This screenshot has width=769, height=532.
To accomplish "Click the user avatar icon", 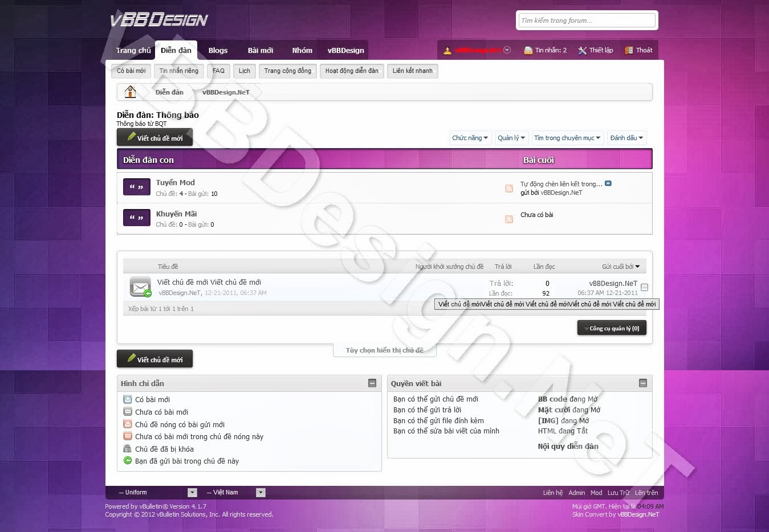I will click(x=447, y=50).
